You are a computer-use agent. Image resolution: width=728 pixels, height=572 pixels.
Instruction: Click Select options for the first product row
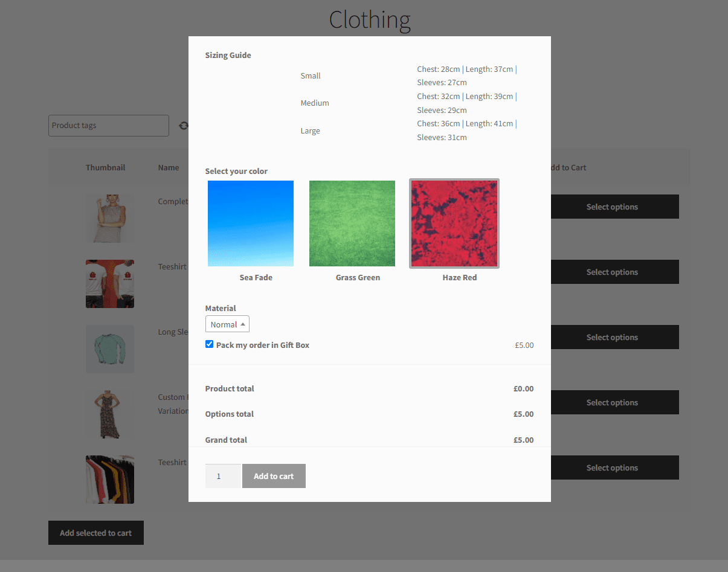tap(612, 207)
